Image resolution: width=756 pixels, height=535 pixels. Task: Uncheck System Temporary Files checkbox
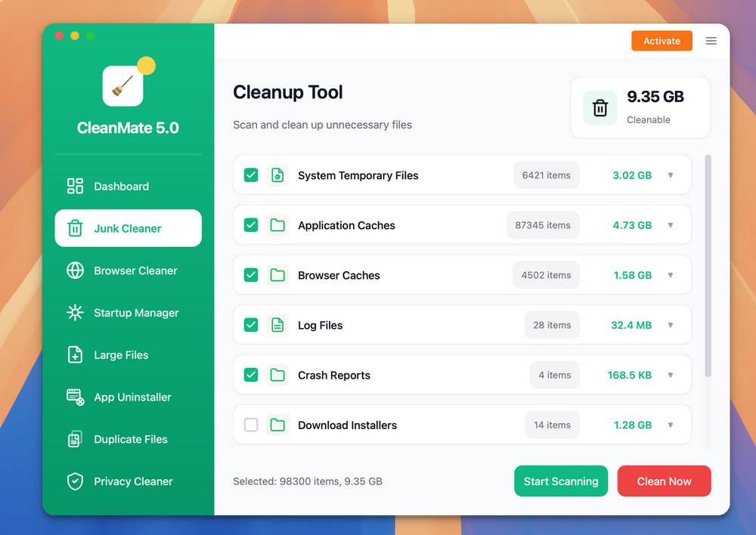click(x=251, y=175)
